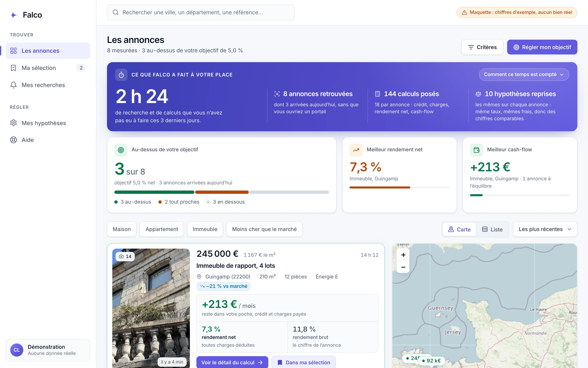The width and height of the screenshot is (588, 368).
Task: Toggle the Immeuble filter chip
Action: pyautogui.click(x=205, y=229)
